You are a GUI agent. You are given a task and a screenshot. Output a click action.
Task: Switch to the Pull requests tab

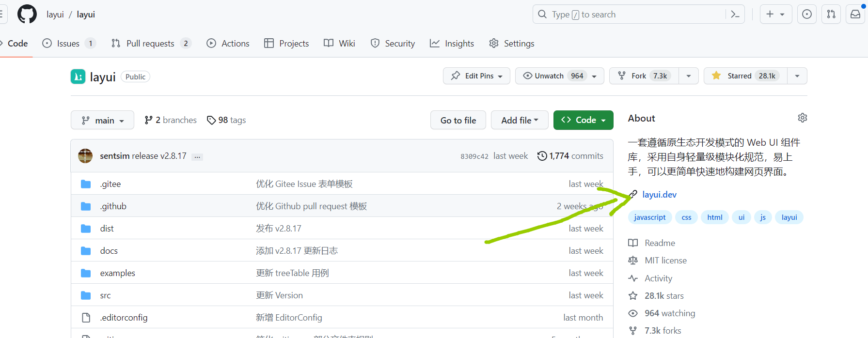[x=151, y=44]
